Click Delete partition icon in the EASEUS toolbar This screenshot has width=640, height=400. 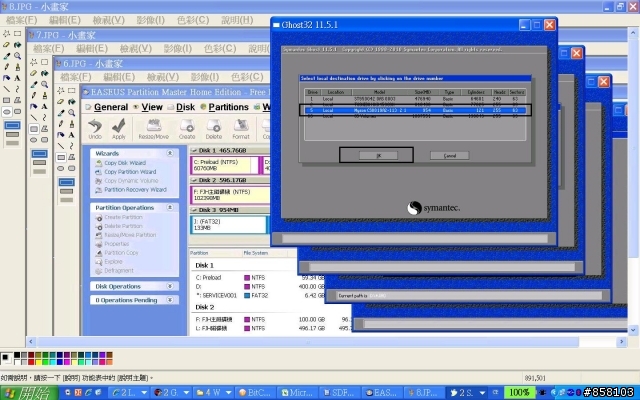pyautogui.click(x=214, y=129)
